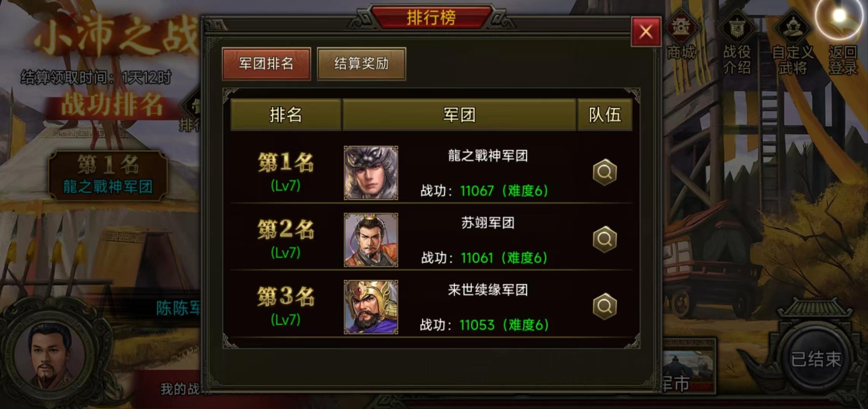Screen dimensions: 868x409
Task: Click the 战功排名 heading
Action: pyautogui.click(x=112, y=105)
